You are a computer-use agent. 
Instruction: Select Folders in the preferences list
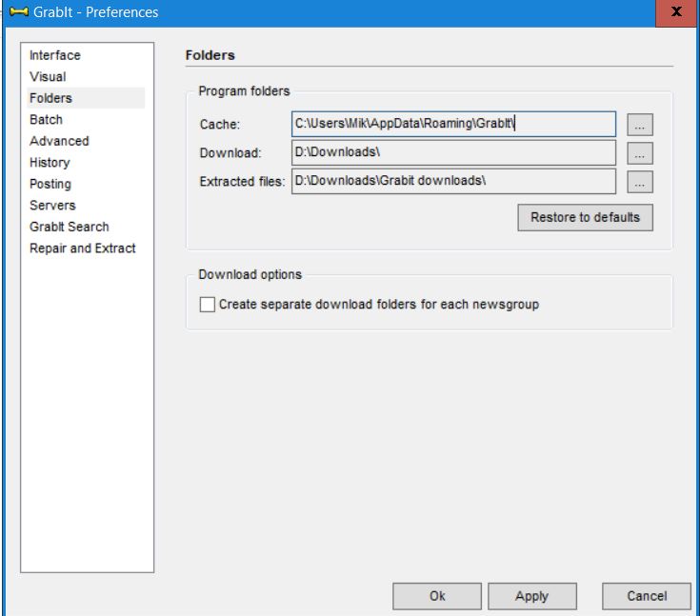pos(50,98)
